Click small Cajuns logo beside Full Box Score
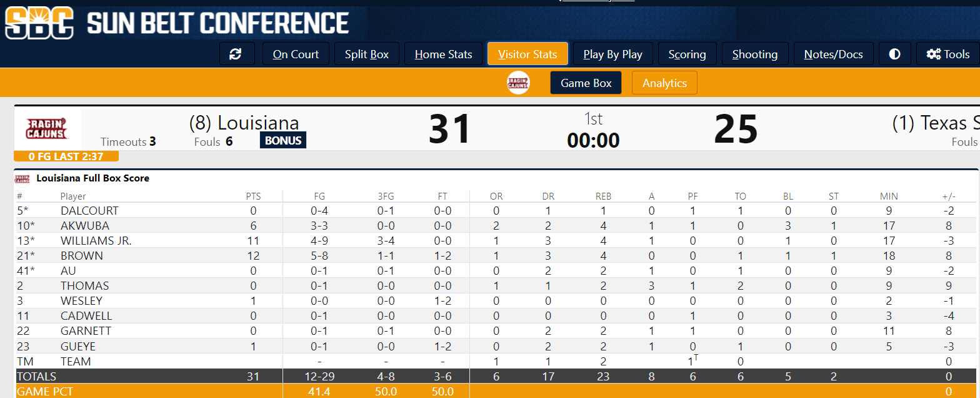Image resolution: width=980 pixels, height=398 pixels. click(x=22, y=178)
